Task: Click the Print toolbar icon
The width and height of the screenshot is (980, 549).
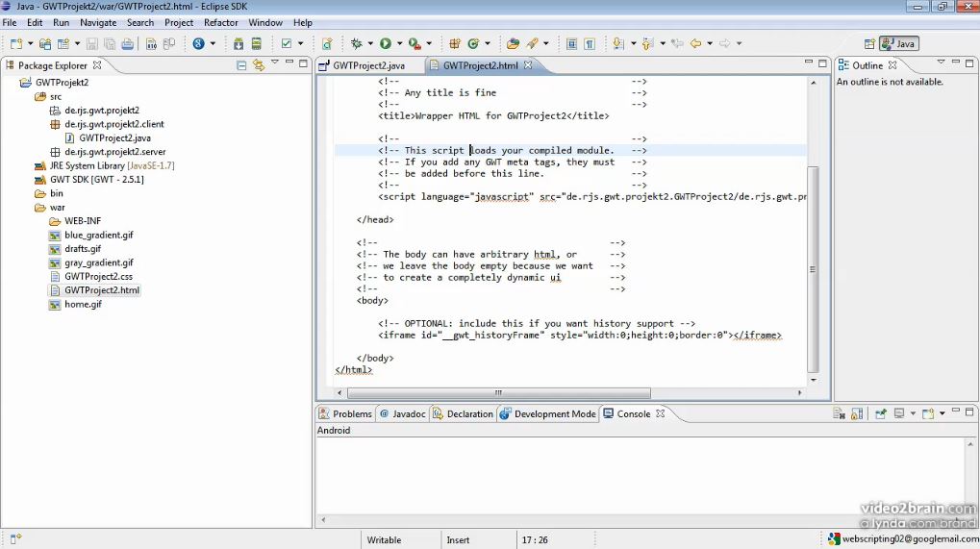Action: point(128,43)
